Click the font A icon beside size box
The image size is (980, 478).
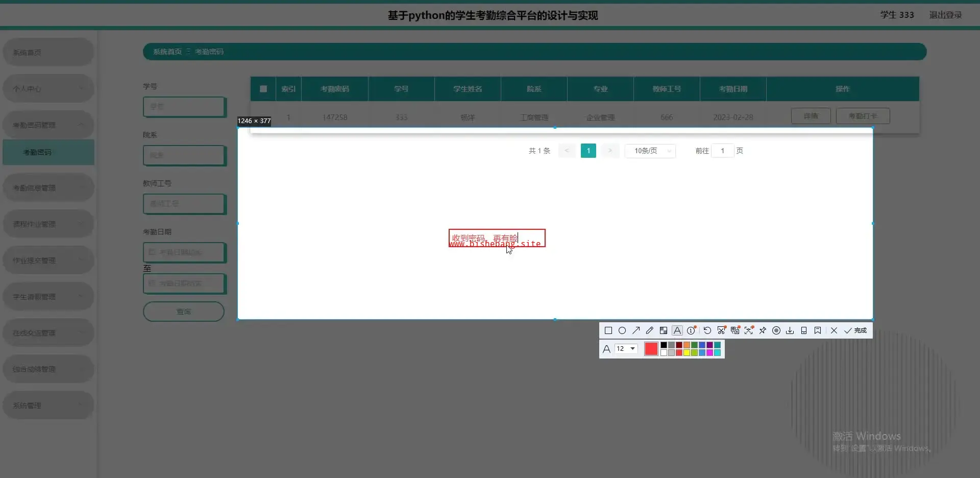click(x=606, y=349)
